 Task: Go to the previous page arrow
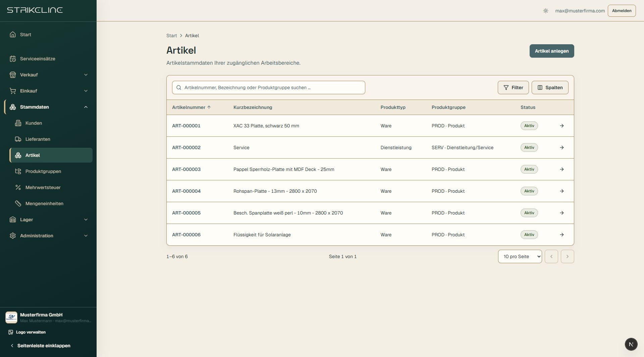point(551,256)
